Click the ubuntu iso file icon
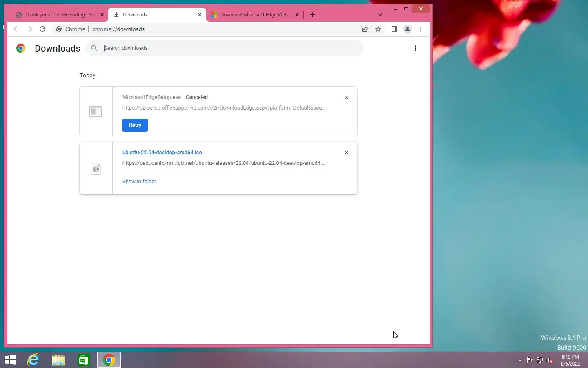588x368 pixels. (96, 168)
